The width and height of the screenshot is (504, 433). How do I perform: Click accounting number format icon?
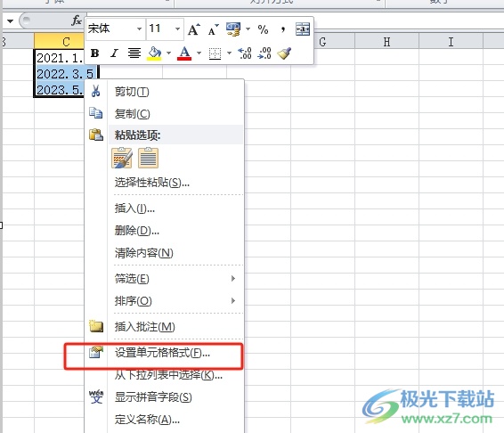[233, 29]
